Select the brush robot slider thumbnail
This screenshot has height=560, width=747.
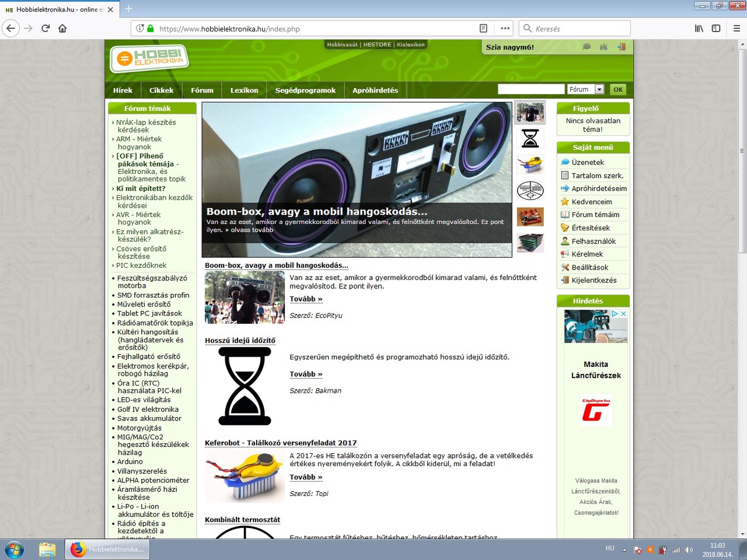(x=530, y=164)
